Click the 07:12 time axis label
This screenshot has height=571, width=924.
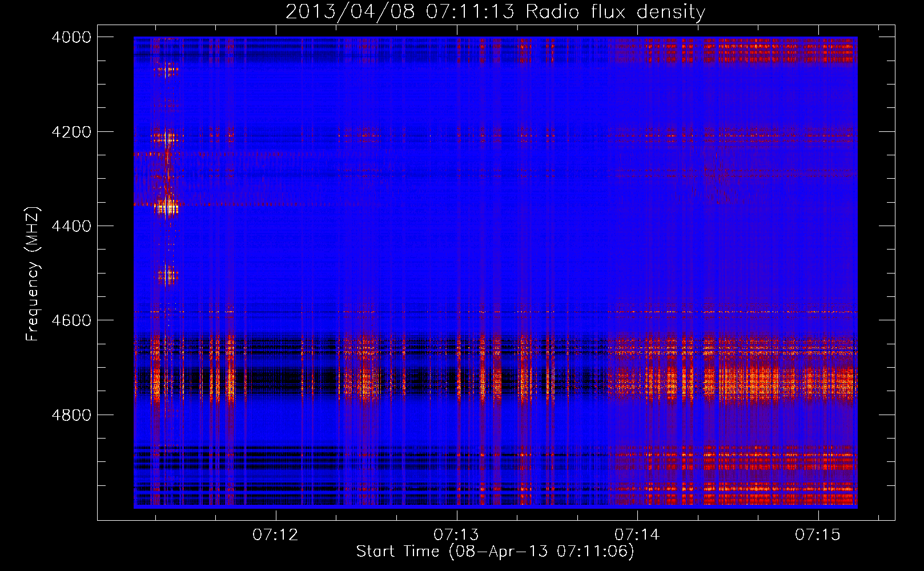(276, 534)
